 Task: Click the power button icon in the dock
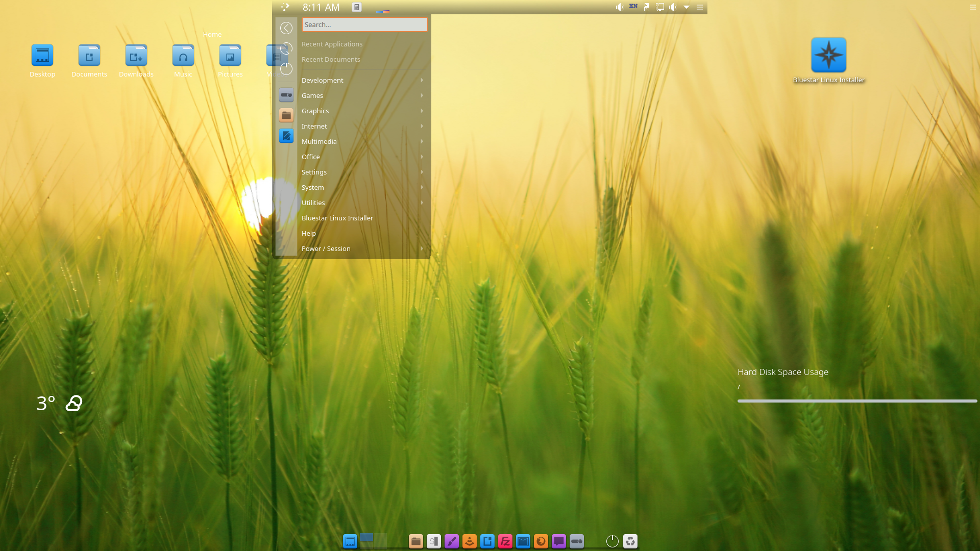point(612,541)
